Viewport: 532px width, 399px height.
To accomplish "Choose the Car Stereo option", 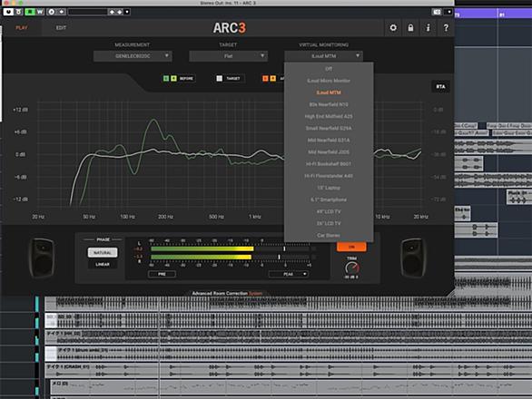I will tap(329, 235).
